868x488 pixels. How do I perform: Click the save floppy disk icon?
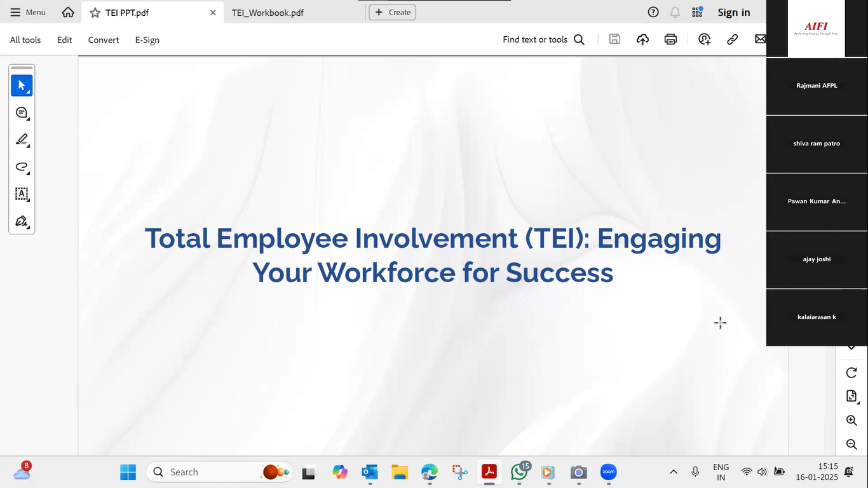pyautogui.click(x=614, y=39)
